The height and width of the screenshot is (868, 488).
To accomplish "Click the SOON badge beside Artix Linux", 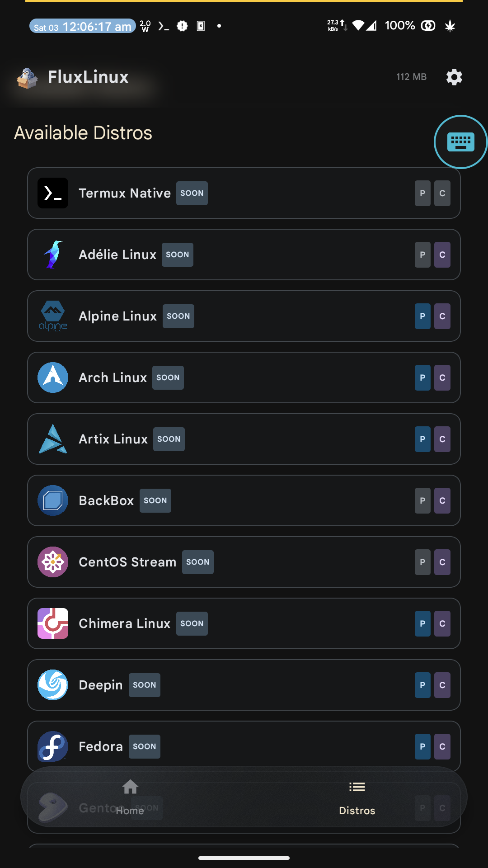I will pyautogui.click(x=169, y=439).
